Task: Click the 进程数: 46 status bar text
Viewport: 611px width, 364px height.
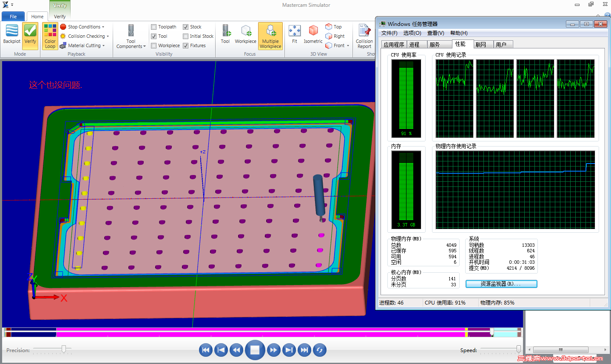Action: (391, 303)
